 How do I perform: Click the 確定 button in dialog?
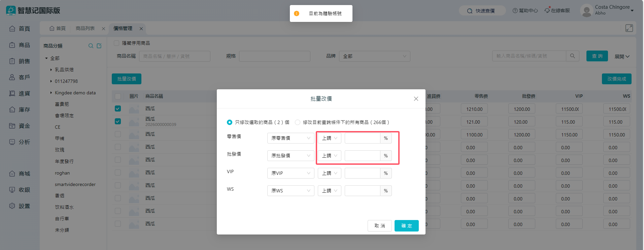406,226
